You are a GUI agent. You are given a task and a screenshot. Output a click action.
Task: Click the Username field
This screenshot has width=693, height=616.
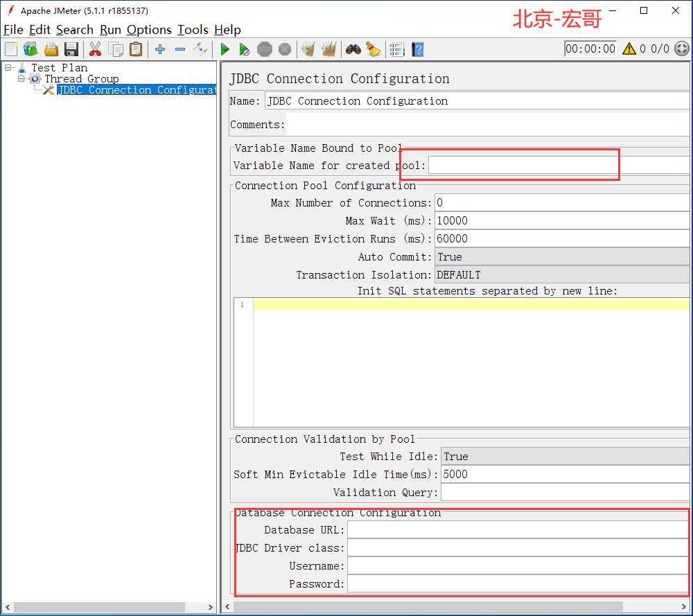518,566
